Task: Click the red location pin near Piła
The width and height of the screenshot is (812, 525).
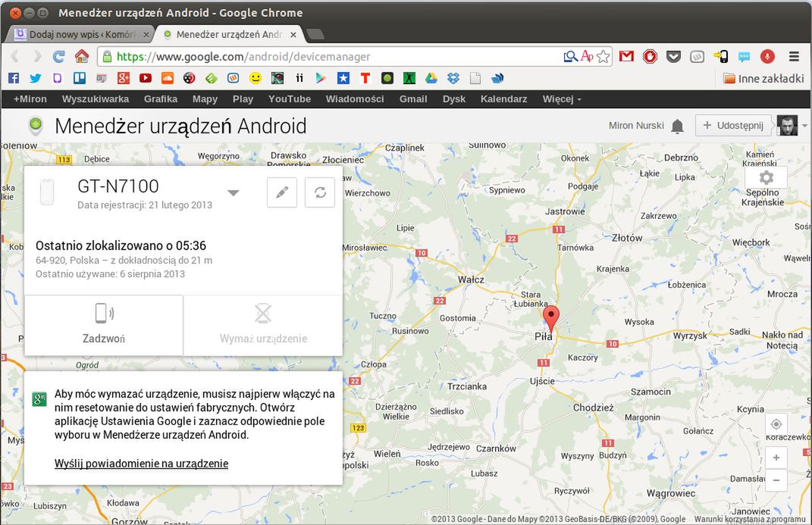Action: pos(551,317)
